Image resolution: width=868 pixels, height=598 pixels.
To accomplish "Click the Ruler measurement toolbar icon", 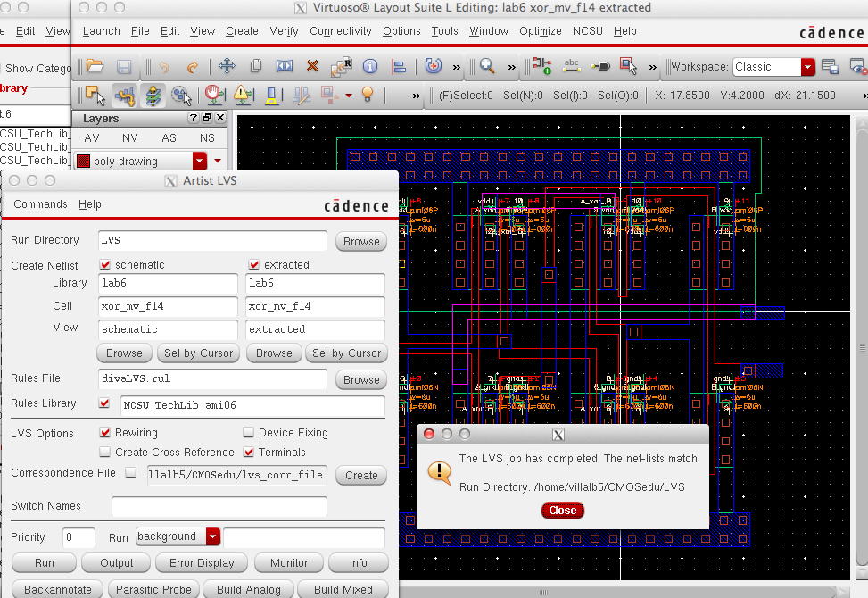I will 571,67.
